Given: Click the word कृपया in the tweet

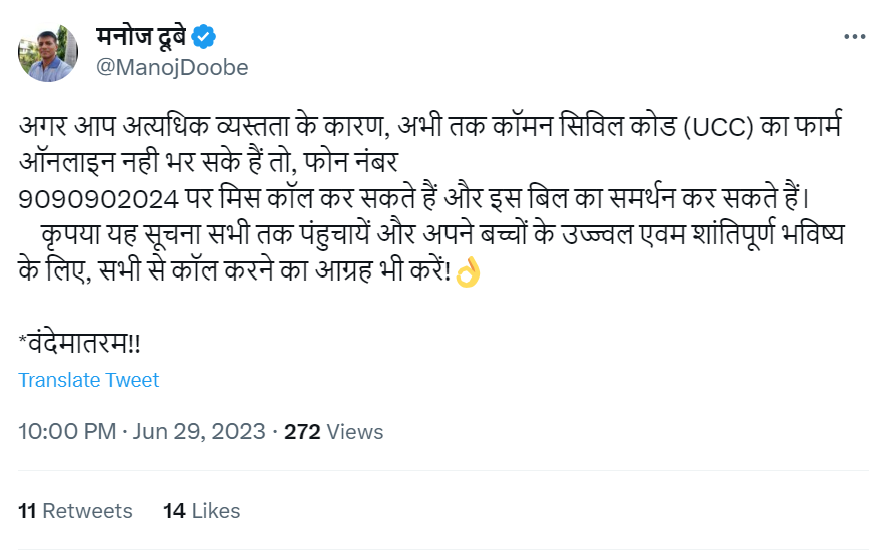Looking at the screenshot, I should coord(74,237).
